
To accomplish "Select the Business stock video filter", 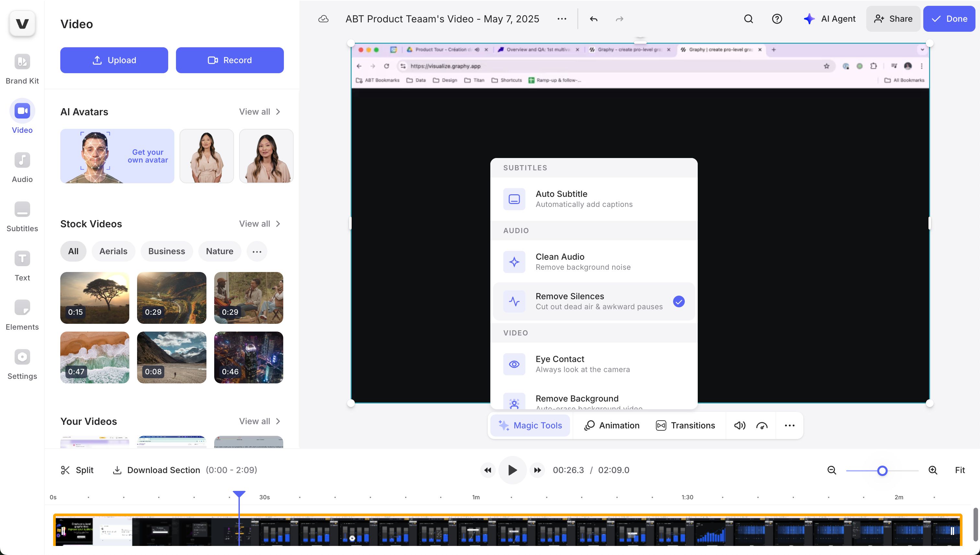I will click(167, 251).
